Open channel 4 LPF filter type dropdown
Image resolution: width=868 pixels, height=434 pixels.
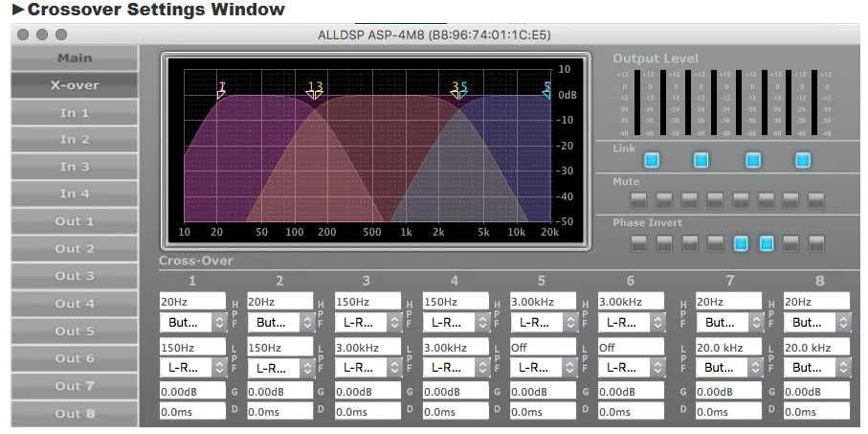tap(456, 368)
